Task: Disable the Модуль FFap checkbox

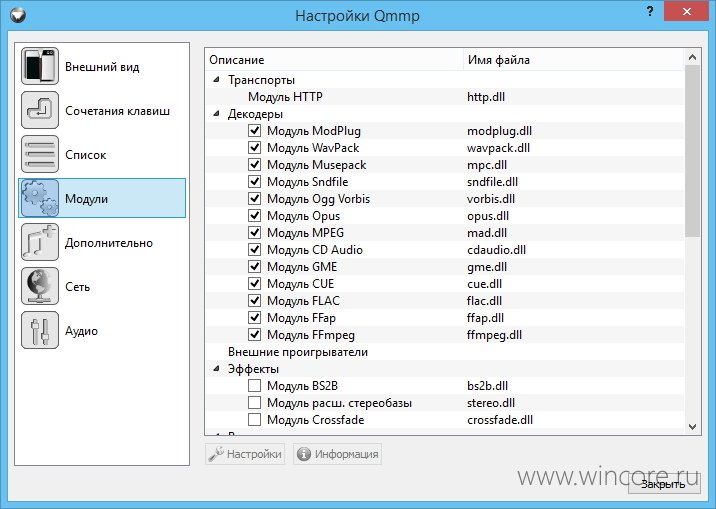Action: tap(254, 318)
